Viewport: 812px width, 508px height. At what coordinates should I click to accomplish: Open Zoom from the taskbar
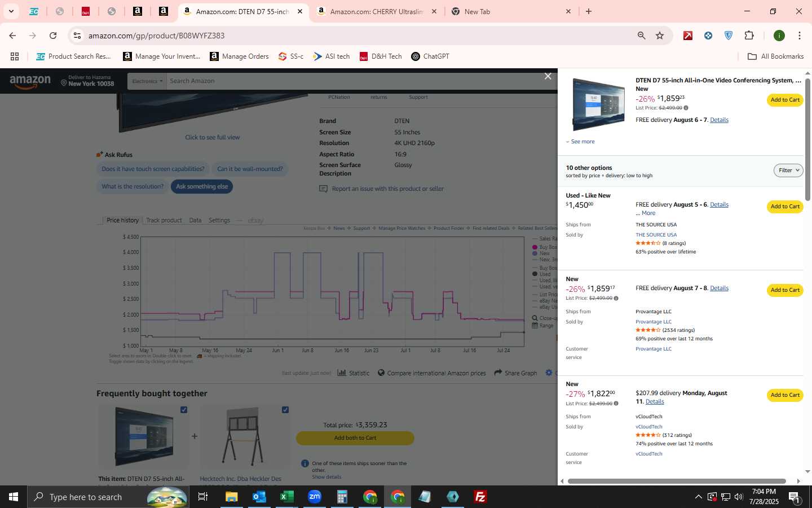pyautogui.click(x=315, y=497)
